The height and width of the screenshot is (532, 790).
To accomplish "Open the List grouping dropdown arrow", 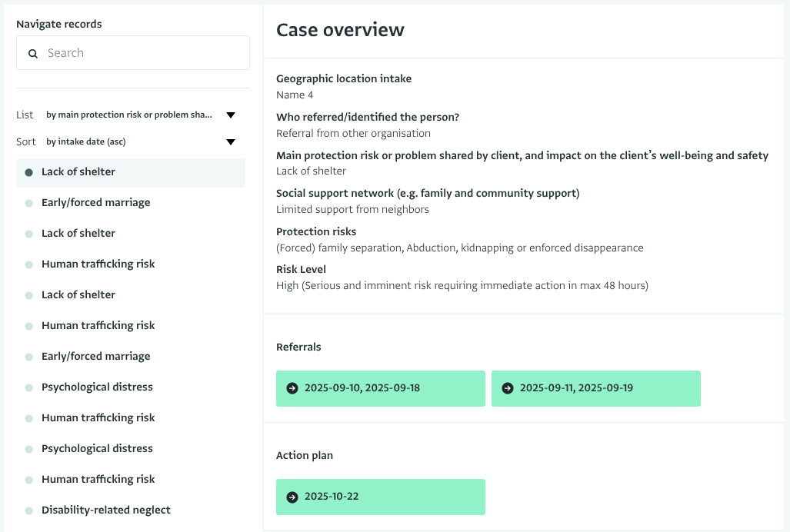I will click(x=230, y=115).
